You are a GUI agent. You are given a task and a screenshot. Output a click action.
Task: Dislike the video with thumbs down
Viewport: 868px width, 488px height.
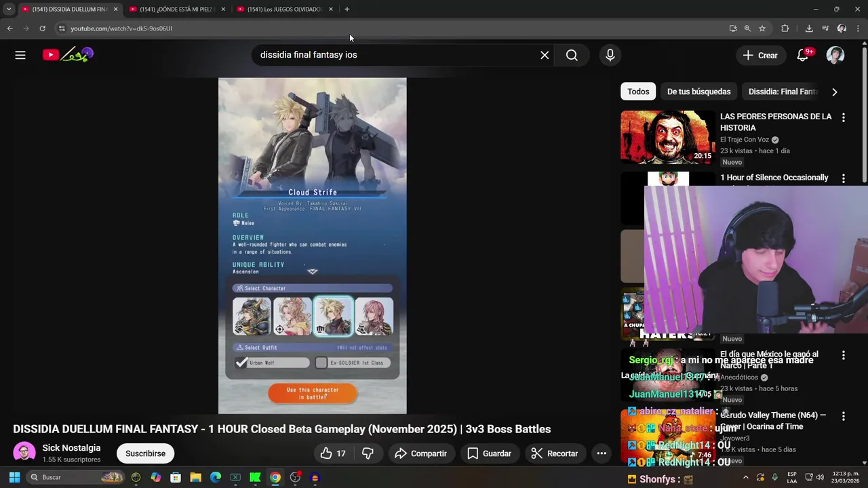[368, 453]
